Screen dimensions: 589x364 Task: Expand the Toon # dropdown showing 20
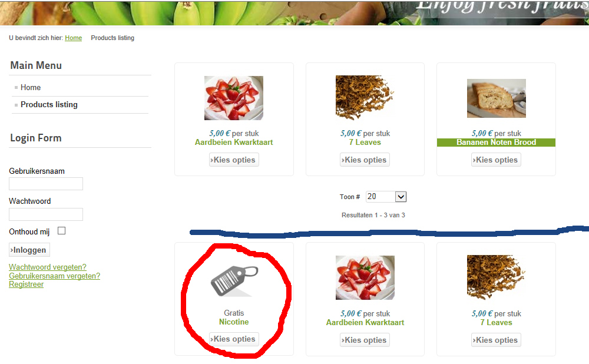[386, 197]
